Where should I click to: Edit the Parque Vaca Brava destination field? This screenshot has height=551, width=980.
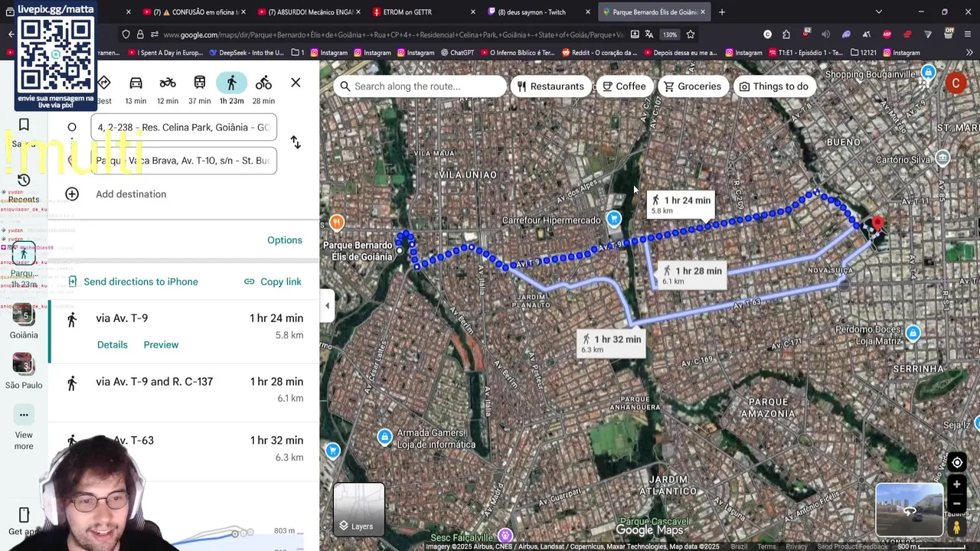pos(184,161)
